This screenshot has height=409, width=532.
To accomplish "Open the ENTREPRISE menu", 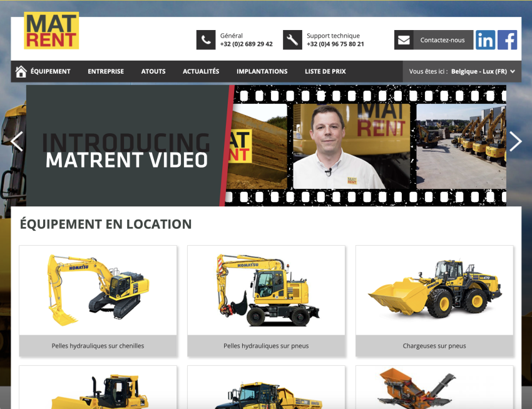I will [x=106, y=71].
